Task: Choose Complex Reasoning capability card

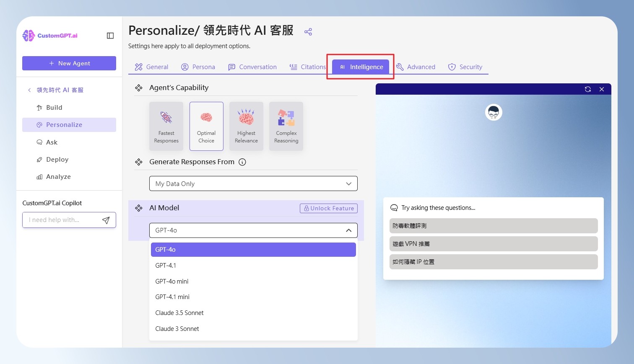Action: (x=286, y=126)
